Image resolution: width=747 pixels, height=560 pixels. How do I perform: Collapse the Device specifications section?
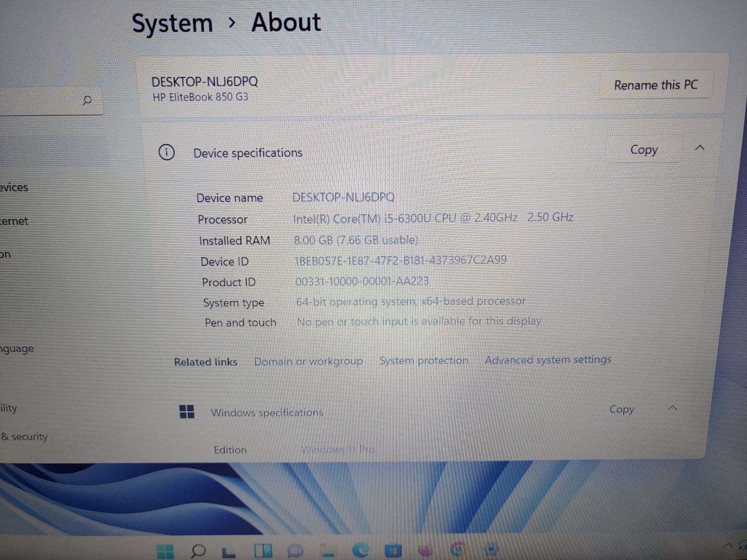(x=700, y=148)
